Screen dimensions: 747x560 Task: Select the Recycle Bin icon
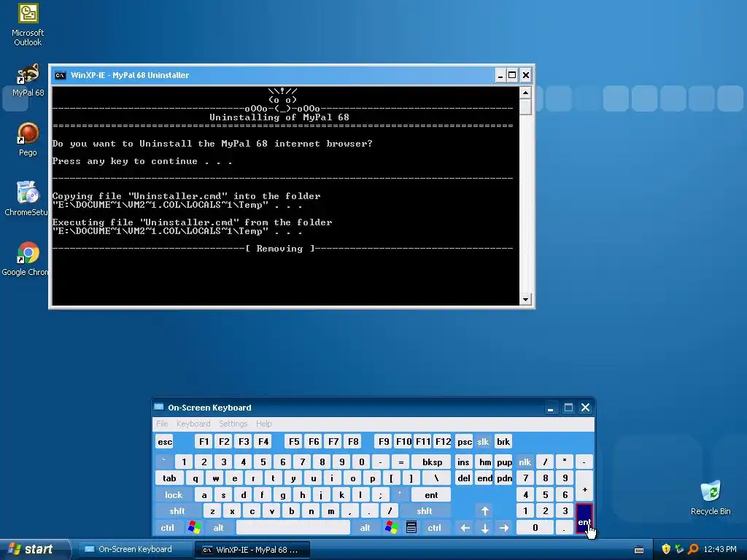point(711,498)
